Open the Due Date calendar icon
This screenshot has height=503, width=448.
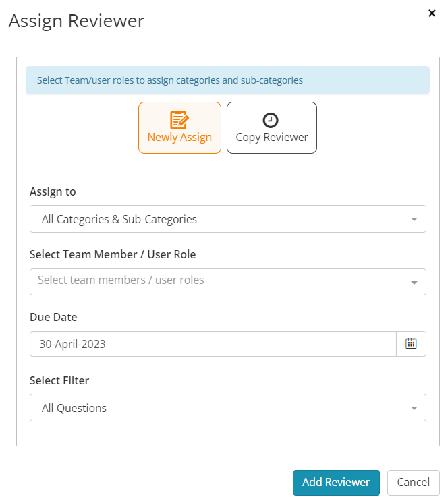(x=411, y=344)
